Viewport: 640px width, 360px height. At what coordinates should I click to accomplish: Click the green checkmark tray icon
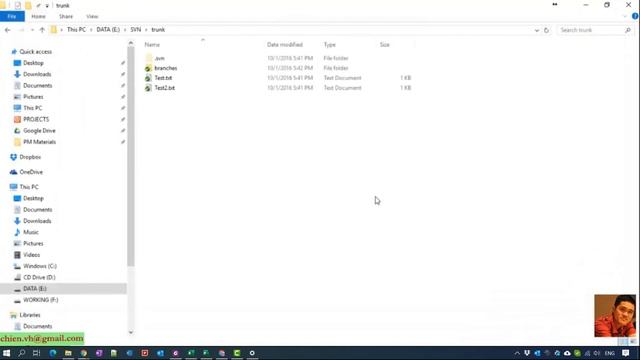tap(577, 353)
